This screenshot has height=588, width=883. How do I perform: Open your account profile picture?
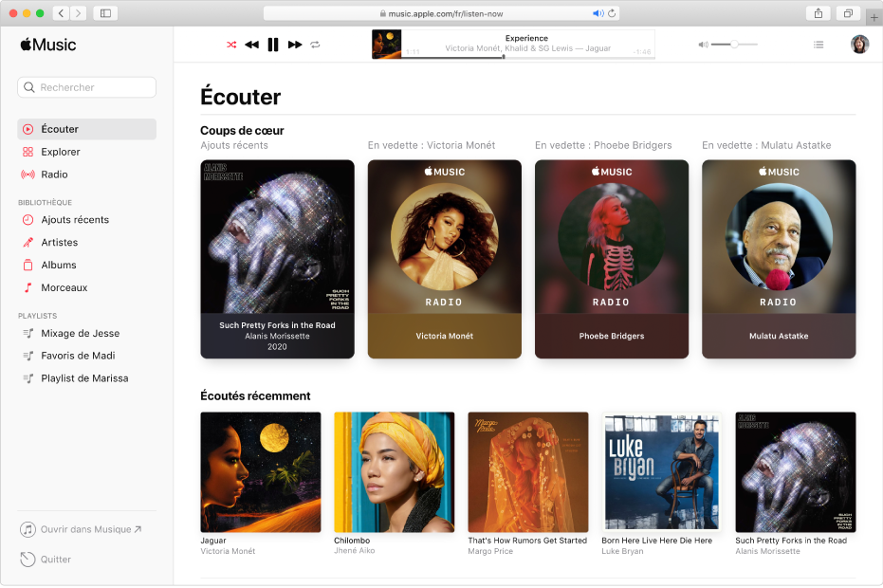pos(859,44)
